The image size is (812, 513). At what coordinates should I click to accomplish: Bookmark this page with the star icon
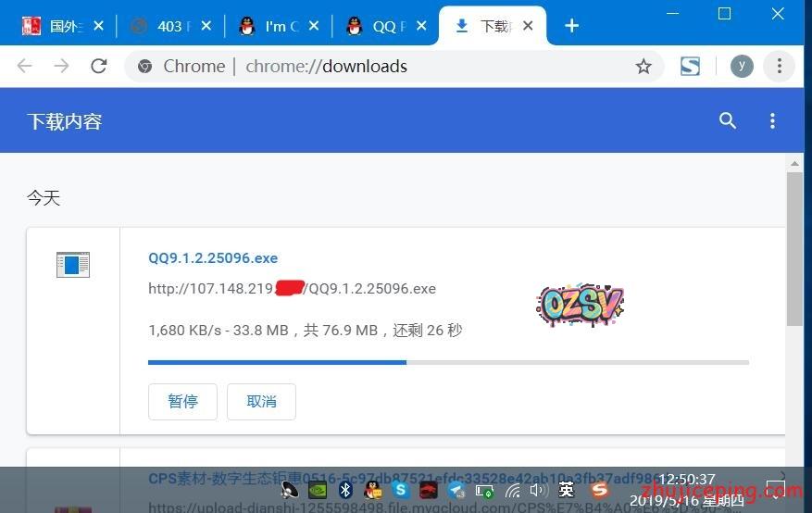[x=643, y=67]
